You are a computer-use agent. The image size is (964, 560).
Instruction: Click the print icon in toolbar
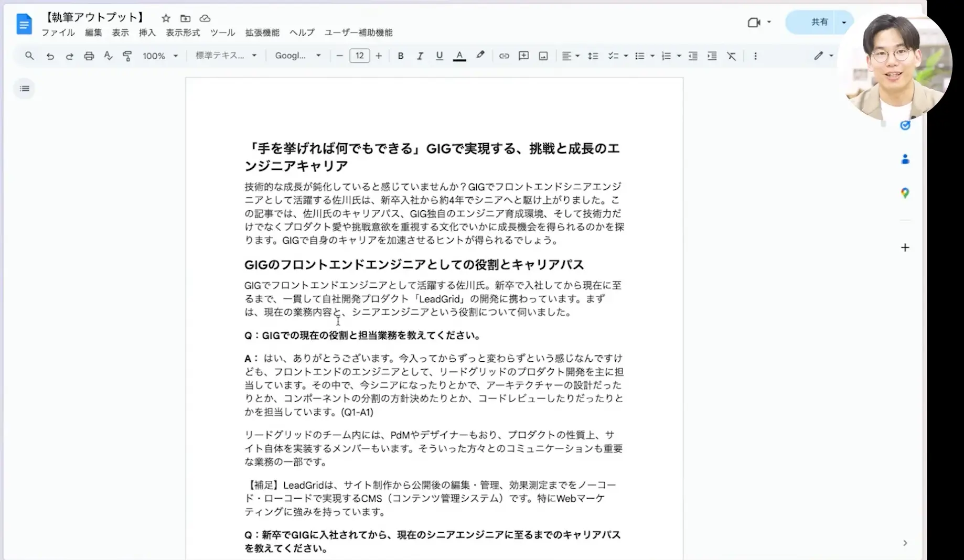click(x=89, y=56)
